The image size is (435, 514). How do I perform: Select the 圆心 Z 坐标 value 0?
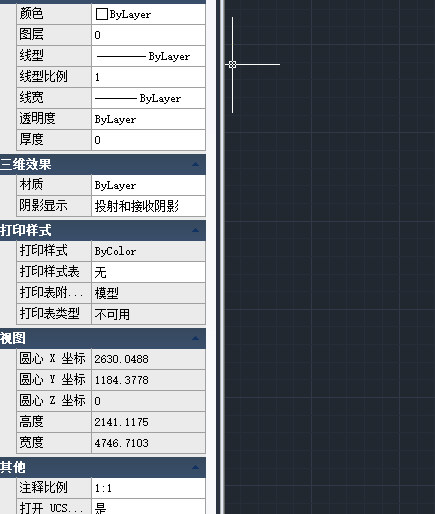pos(148,401)
